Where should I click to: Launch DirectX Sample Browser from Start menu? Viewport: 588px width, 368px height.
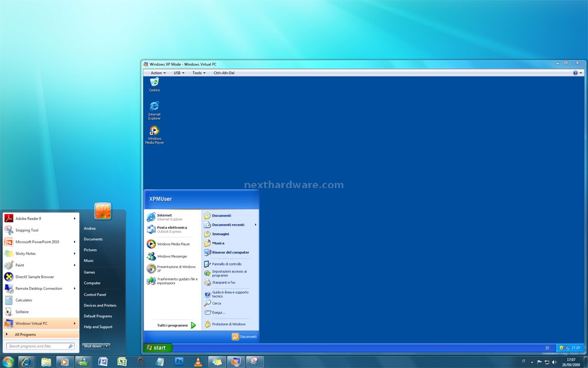click(41, 277)
